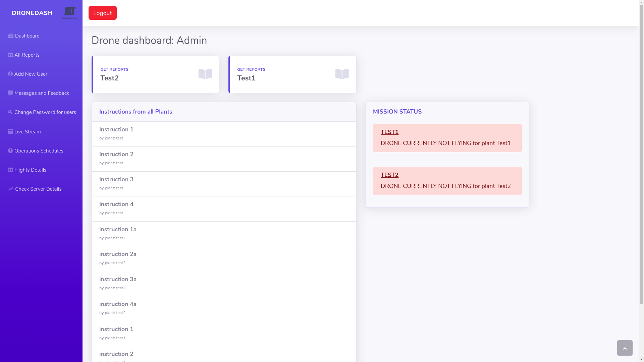Image resolution: width=644 pixels, height=362 pixels.
Task: Click the Check Server Details sidebar icon
Action: (x=11, y=189)
